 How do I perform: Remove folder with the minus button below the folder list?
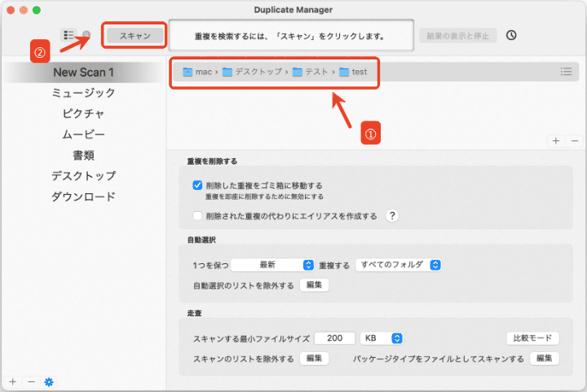point(574,140)
